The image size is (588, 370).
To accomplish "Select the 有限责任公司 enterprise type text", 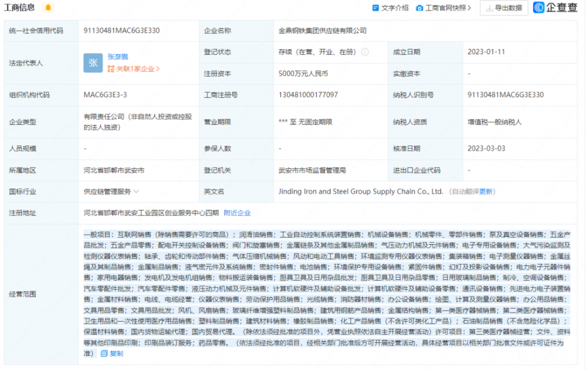I will click(x=138, y=122).
